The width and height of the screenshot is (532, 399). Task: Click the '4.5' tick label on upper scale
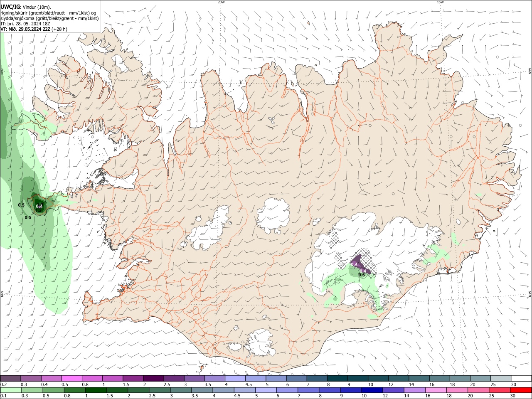coord(249,384)
